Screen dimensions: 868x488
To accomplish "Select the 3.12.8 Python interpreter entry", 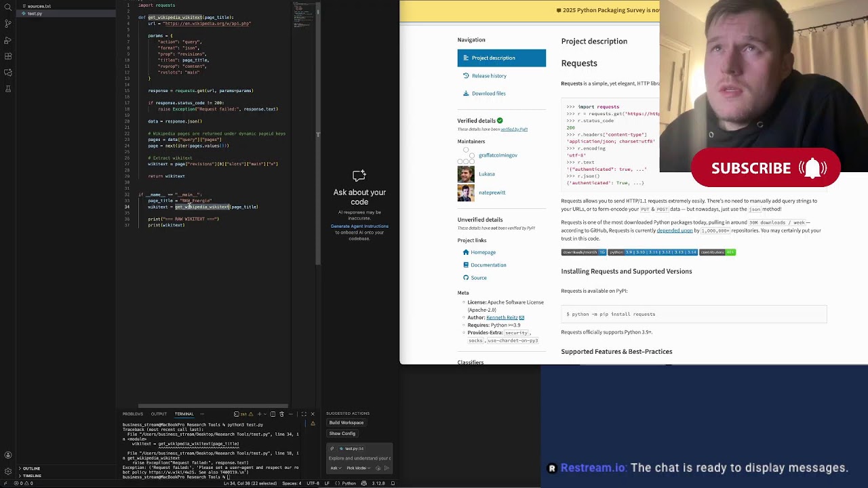I will pyautogui.click(x=378, y=483).
